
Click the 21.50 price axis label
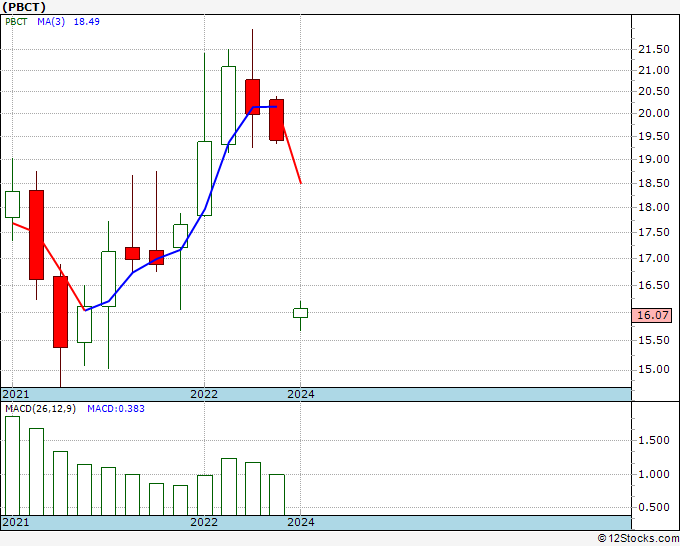pyautogui.click(x=654, y=49)
